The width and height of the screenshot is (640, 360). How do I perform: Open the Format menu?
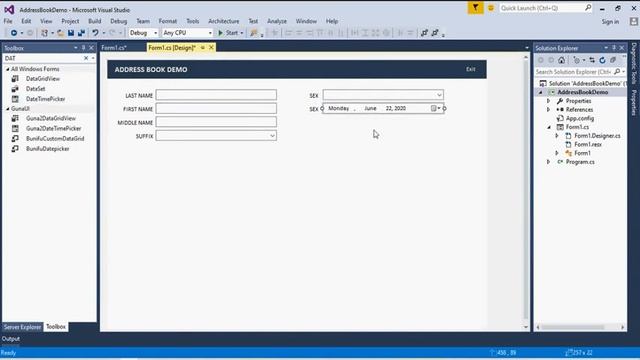[168, 21]
